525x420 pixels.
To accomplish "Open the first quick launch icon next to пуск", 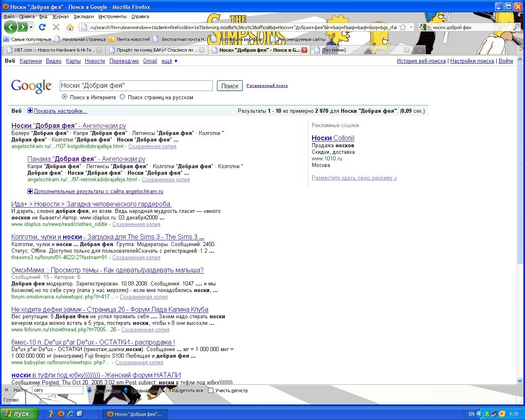I will pyautogui.click(x=52, y=414).
